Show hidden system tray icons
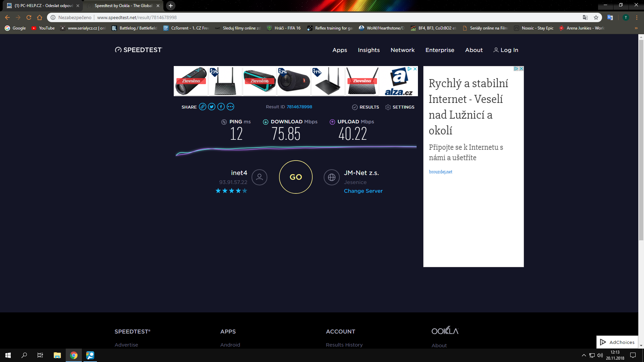Image resolution: width=644 pixels, height=362 pixels. [584, 355]
